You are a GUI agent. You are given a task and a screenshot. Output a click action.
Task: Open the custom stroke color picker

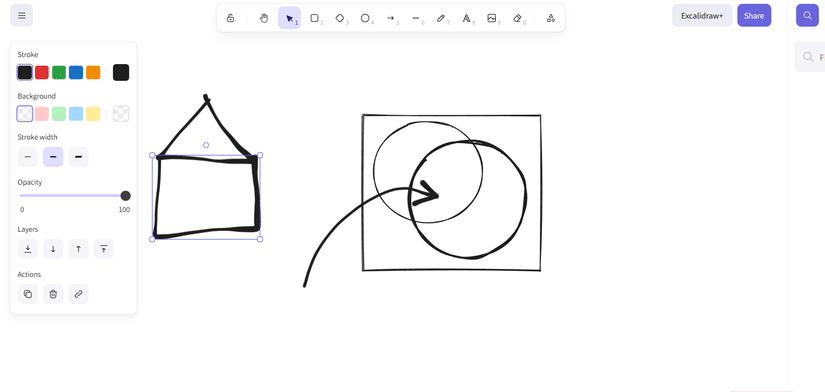(x=121, y=73)
